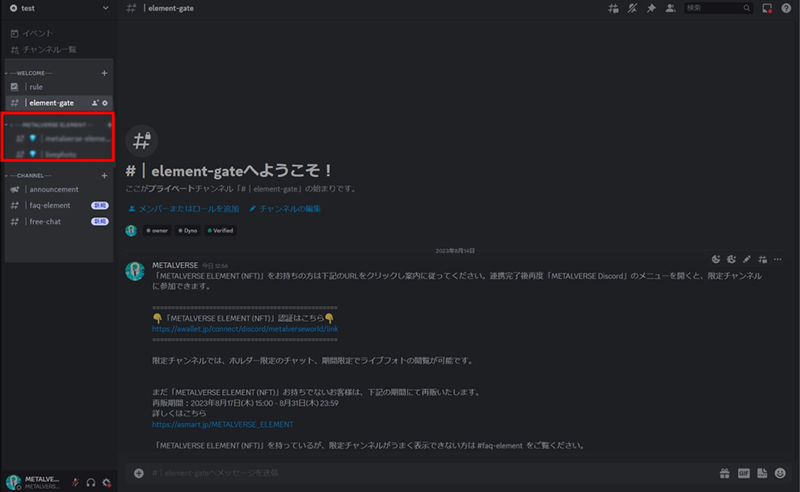Toggle channel notification mute bell
Viewport: 800px width, 492px height.
pyautogui.click(x=632, y=8)
